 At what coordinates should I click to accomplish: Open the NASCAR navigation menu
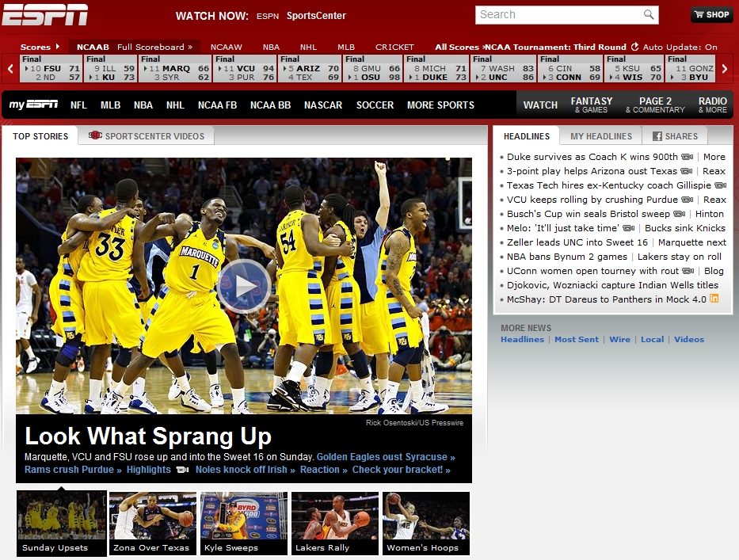pyautogui.click(x=323, y=105)
